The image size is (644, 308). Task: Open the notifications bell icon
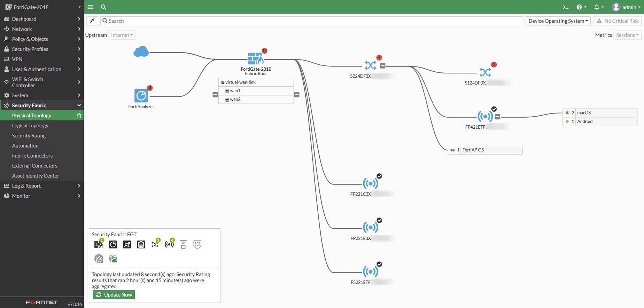coord(599,7)
